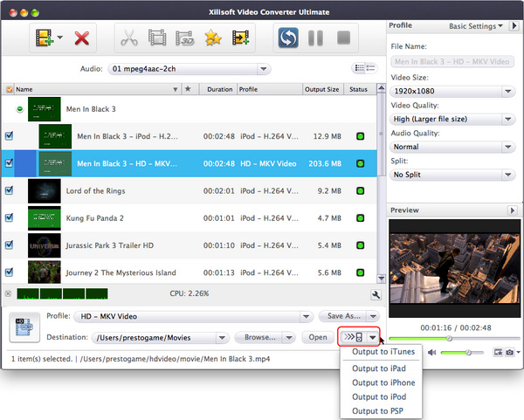524x420 pixels.
Task: Open the Browse dropdown arrow
Action: pos(289,338)
